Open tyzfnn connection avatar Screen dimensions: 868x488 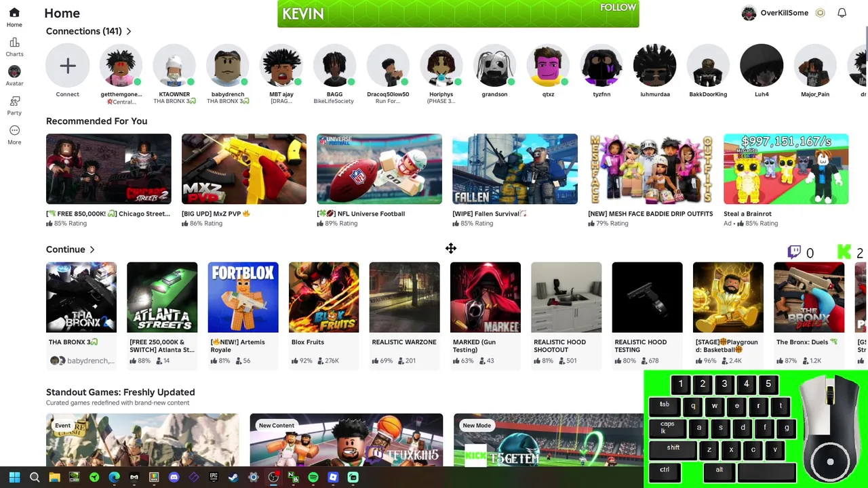point(601,66)
